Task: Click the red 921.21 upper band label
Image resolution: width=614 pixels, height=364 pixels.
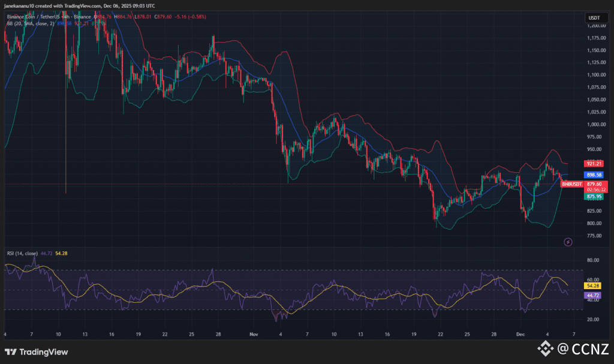Action: pyautogui.click(x=594, y=164)
